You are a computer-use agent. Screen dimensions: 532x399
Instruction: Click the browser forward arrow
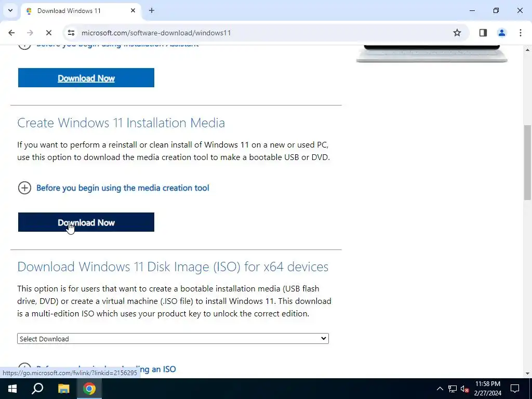(30, 33)
